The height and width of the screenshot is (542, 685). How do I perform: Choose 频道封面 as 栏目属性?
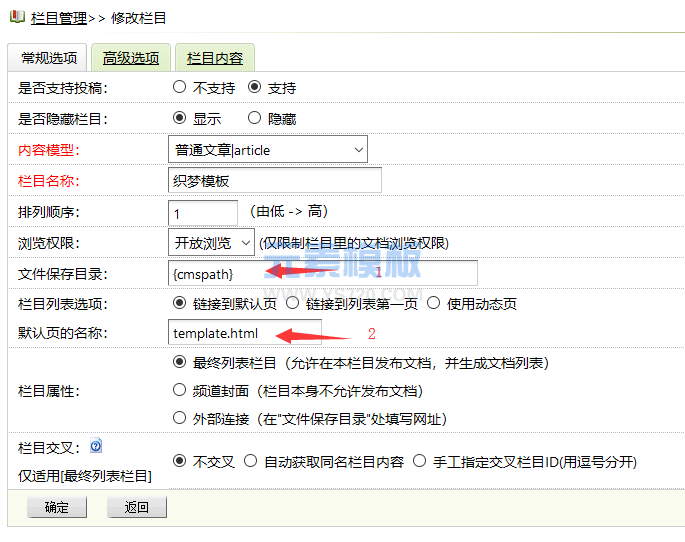pyautogui.click(x=179, y=390)
